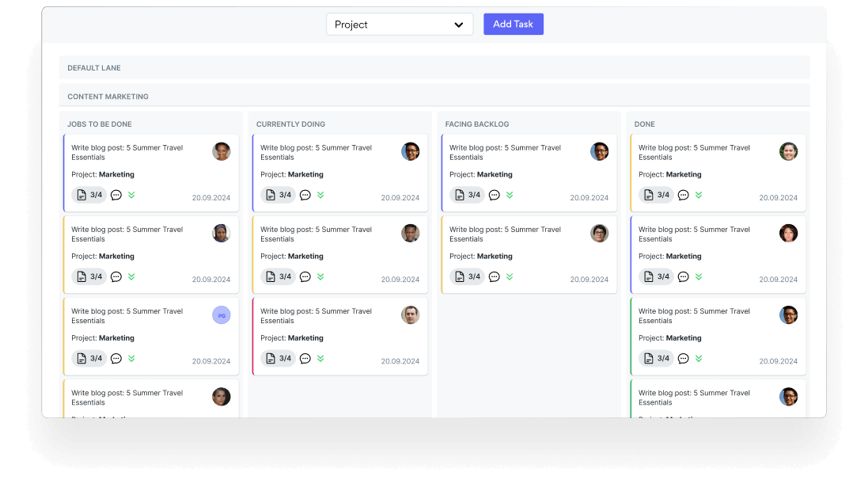This screenshot has width=868, height=495.
Task: Open 3/4 subtasks badge on first Done card
Action: pos(656,195)
